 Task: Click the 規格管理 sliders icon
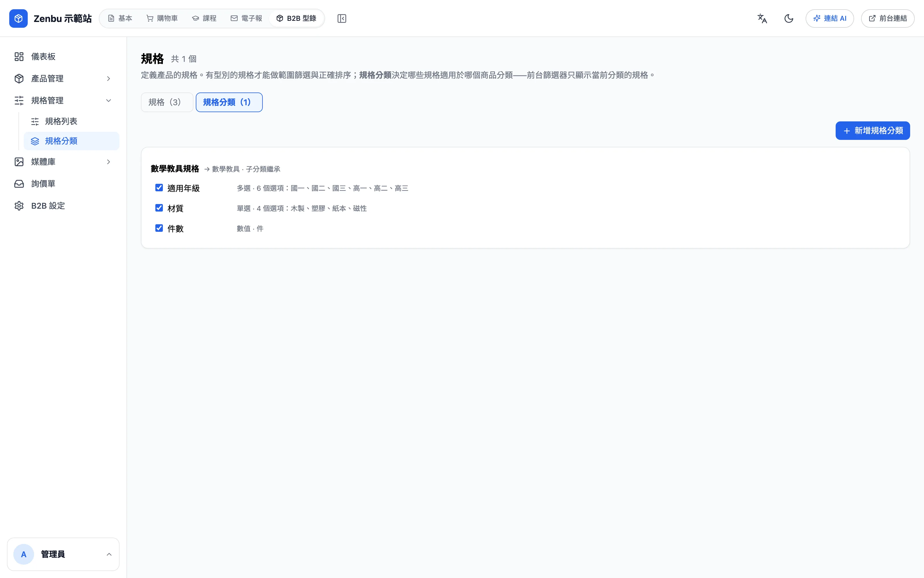[x=19, y=101]
